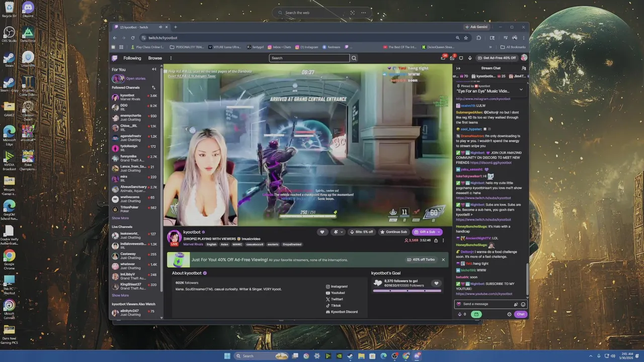The image size is (644, 362).
Task: Share the stream using the share icon
Action: [436, 240]
